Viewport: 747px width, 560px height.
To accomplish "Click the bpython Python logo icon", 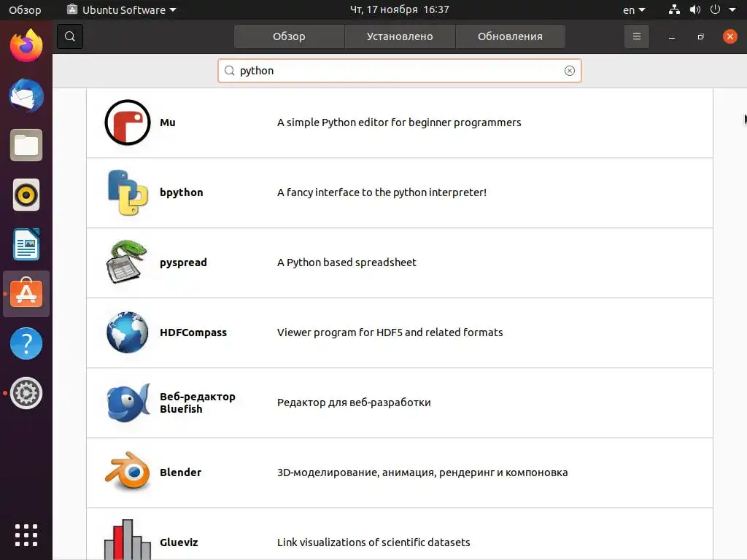I will 127,192.
